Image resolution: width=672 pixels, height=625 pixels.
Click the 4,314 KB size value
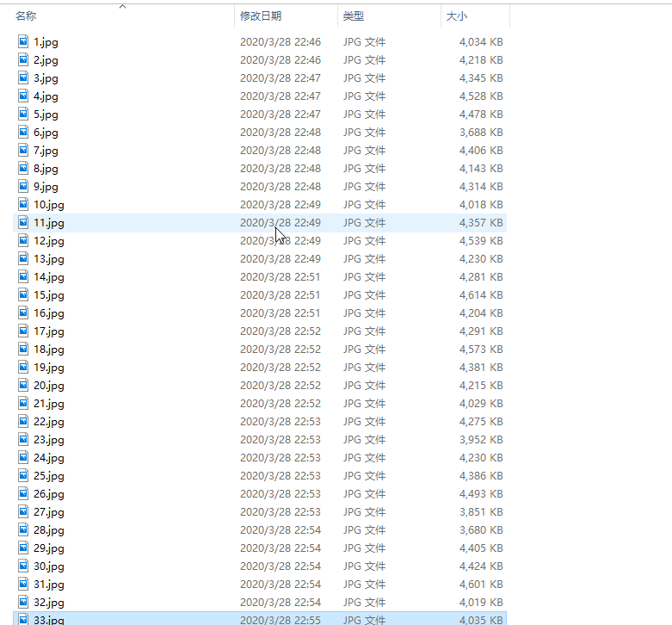481,187
